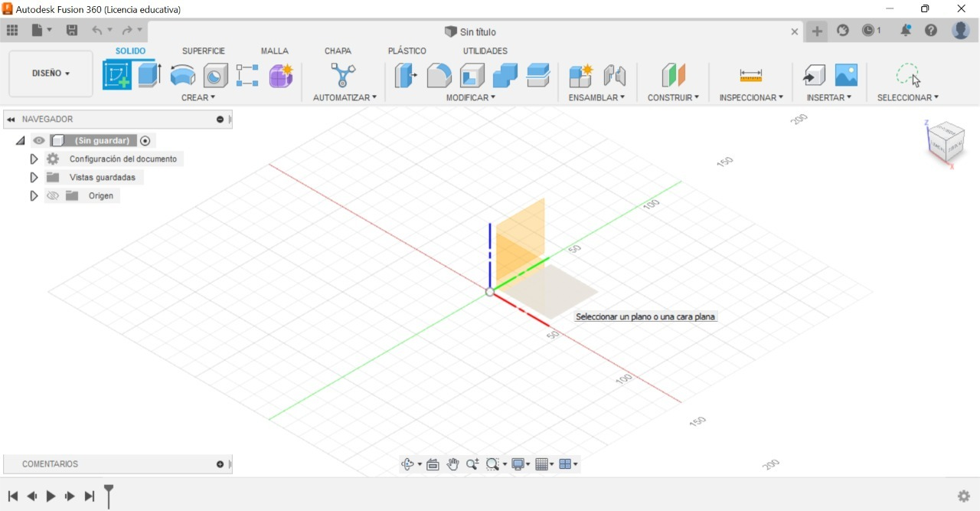This screenshot has width=980, height=511.
Task: Click the Construct plane icon
Action: (674, 75)
